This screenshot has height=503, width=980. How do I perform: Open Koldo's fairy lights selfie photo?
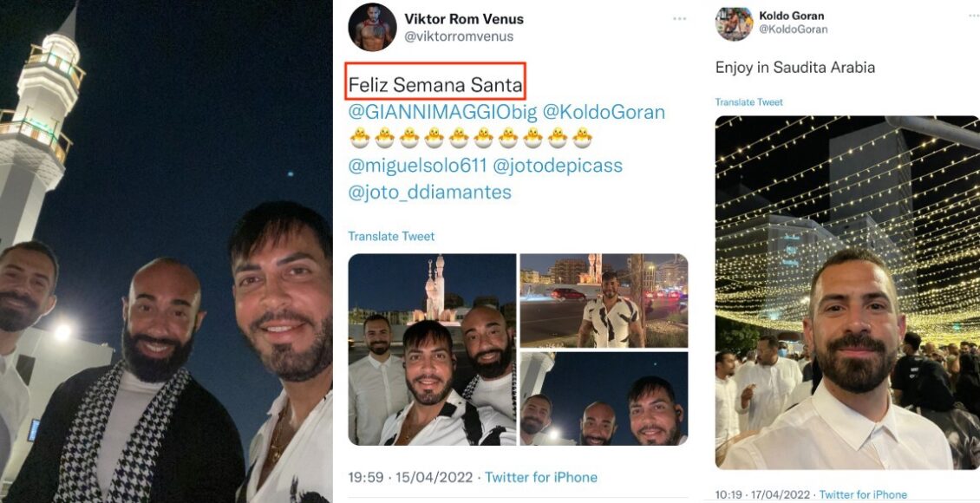click(847, 292)
